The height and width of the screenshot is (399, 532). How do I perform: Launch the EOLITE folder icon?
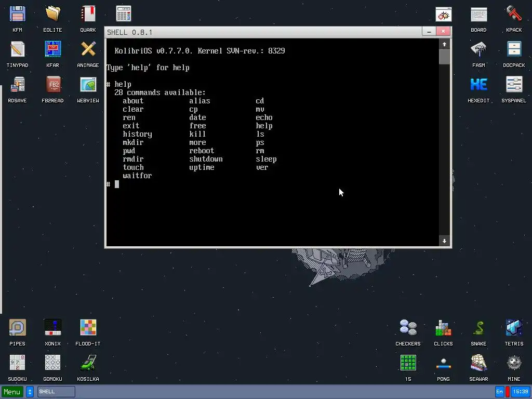click(x=52, y=14)
